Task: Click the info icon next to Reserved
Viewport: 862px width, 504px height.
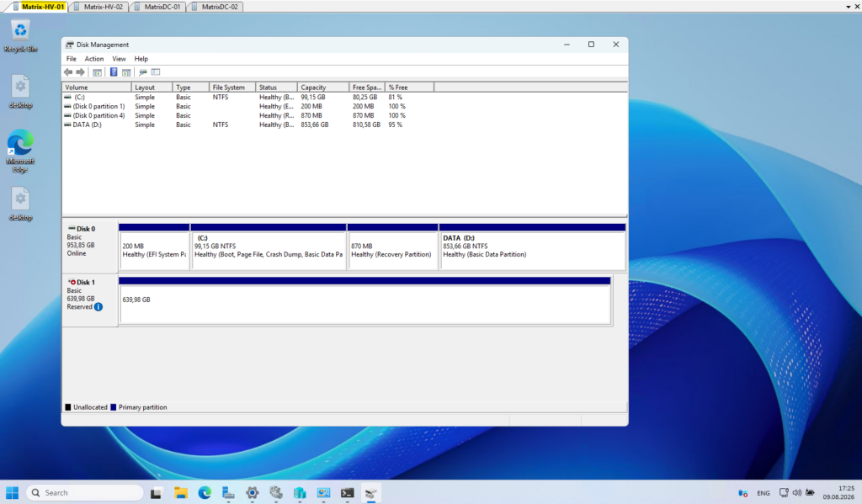Action: click(98, 307)
